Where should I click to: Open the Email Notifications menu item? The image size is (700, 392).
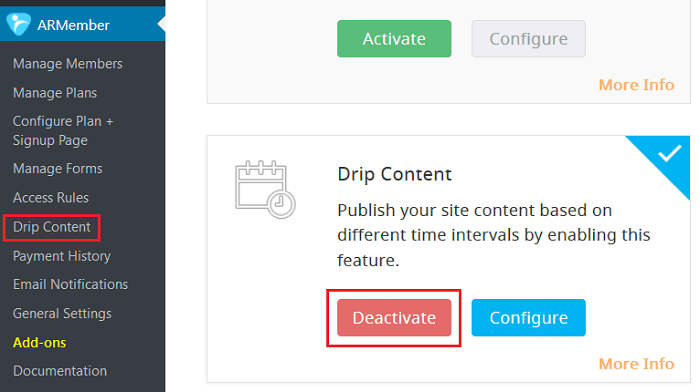click(x=71, y=284)
